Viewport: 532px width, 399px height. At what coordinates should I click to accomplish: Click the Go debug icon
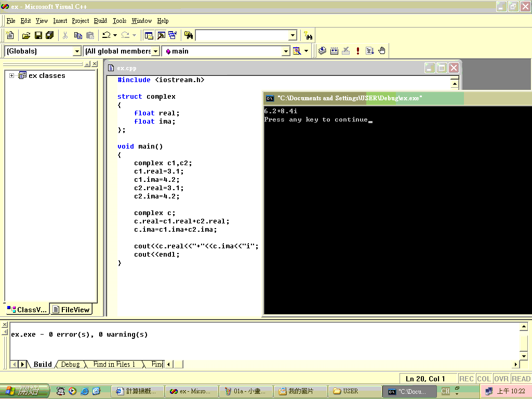tap(370, 51)
